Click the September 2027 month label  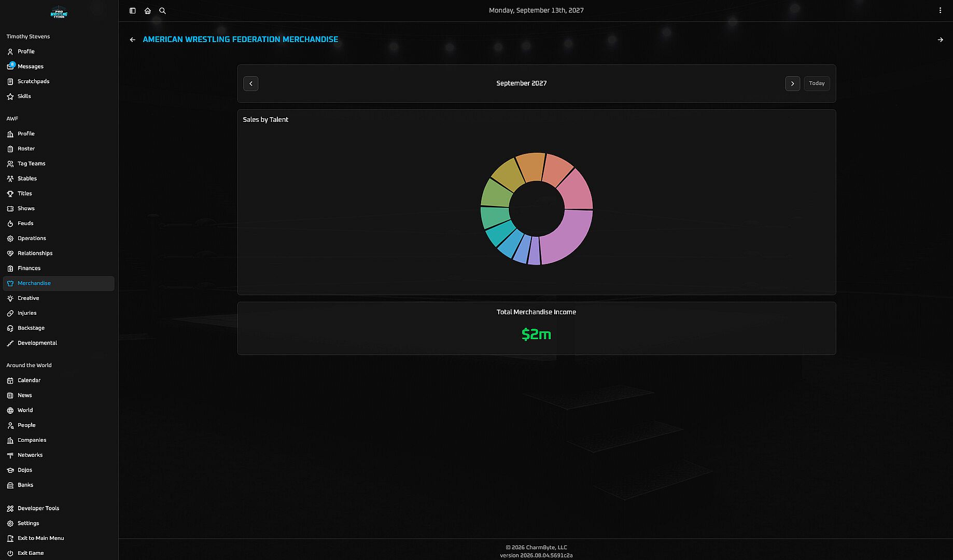pos(521,83)
